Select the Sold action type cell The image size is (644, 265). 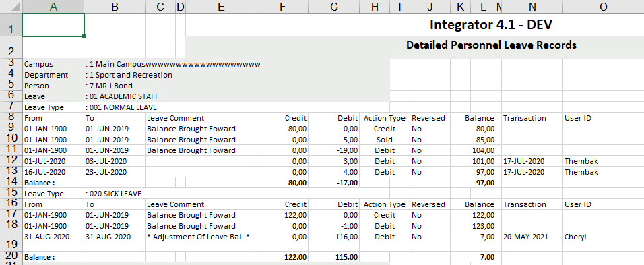pyautogui.click(x=385, y=140)
